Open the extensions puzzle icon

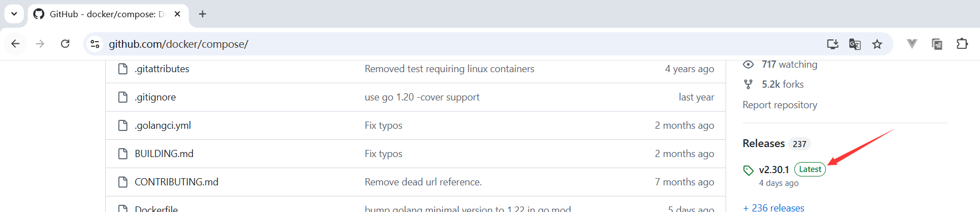(962, 44)
